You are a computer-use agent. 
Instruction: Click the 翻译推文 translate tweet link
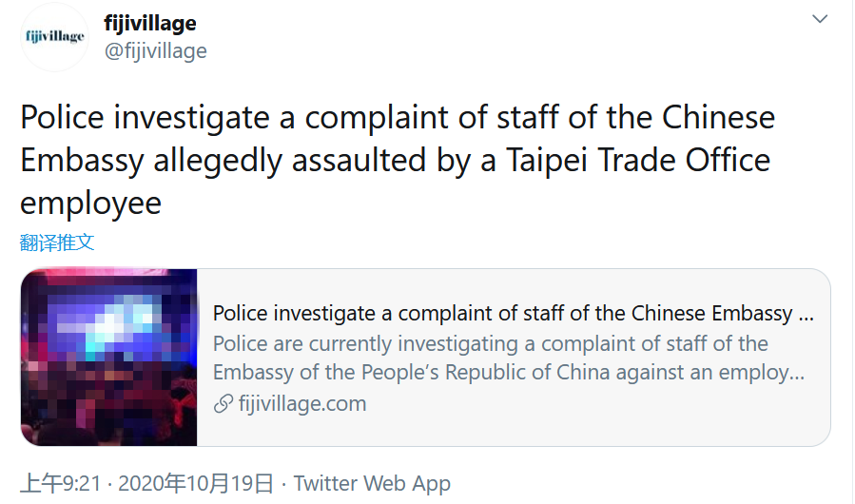coord(57,242)
